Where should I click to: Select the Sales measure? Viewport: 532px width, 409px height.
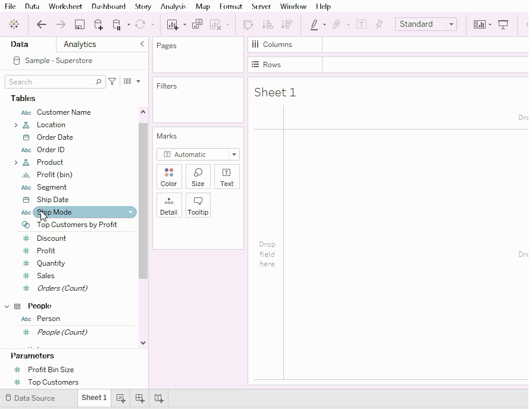coord(45,276)
